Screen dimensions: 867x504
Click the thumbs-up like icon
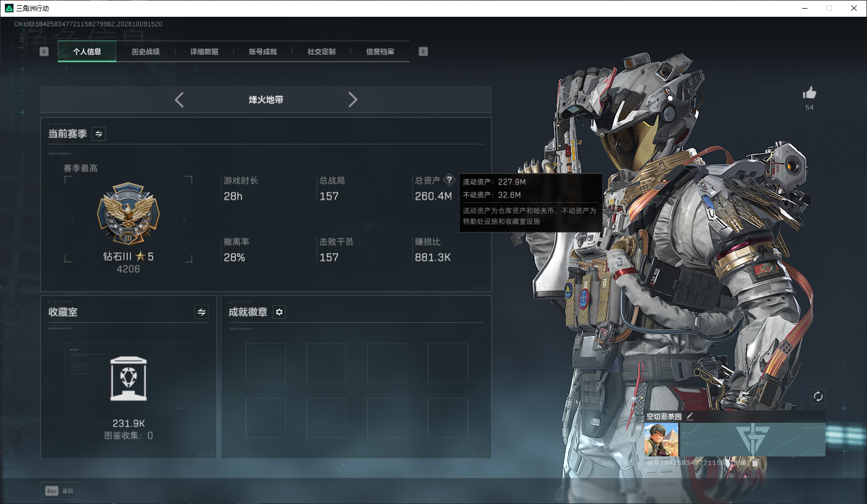810,92
